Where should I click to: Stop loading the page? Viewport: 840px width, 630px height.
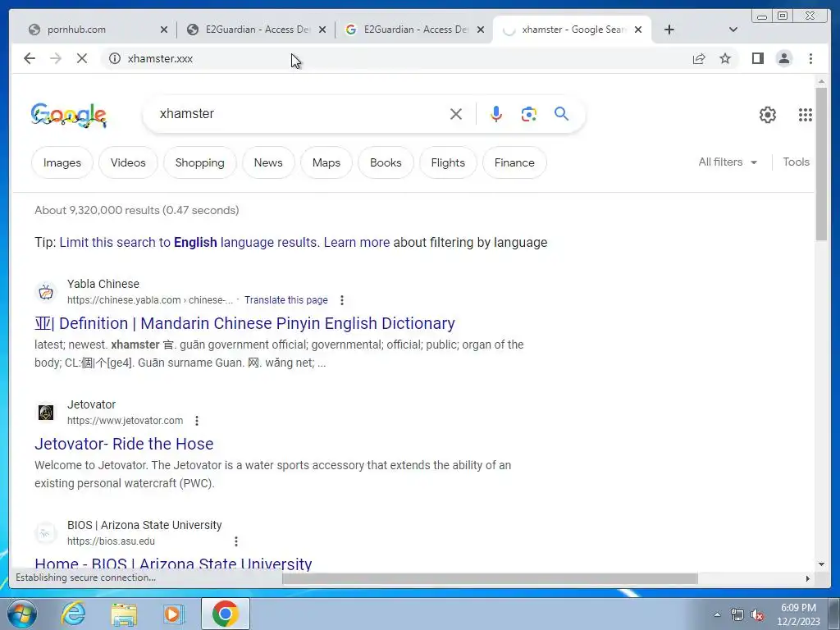[82, 58]
